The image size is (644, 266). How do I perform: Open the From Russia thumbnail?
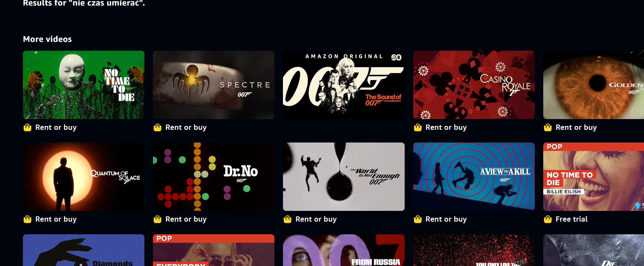[344, 250]
